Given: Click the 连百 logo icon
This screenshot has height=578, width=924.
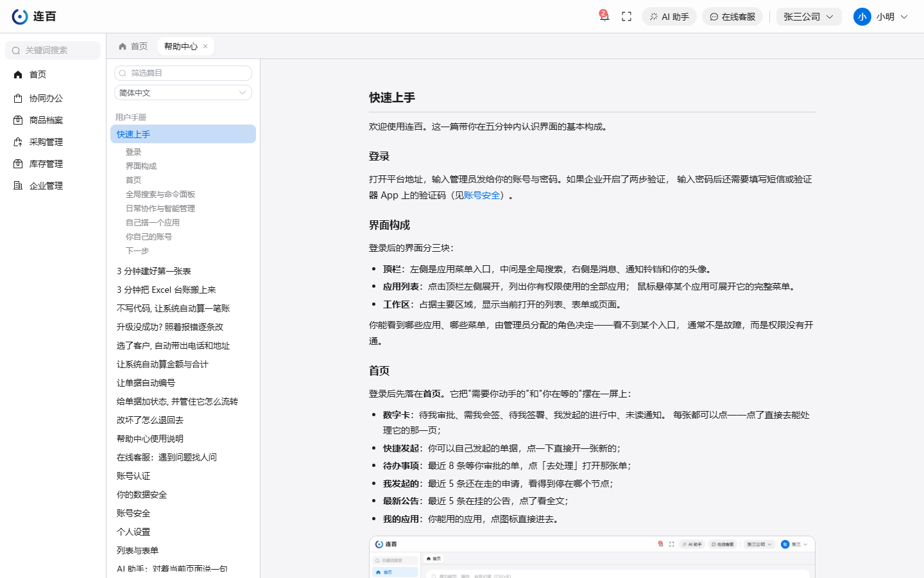Looking at the screenshot, I should [20, 17].
